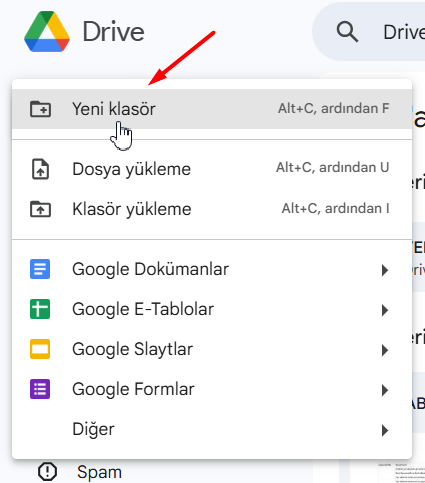Screen dimensions: 425x483
Task: Expand Google E-Tablolar submenu arrow
Action: (385, 310)
